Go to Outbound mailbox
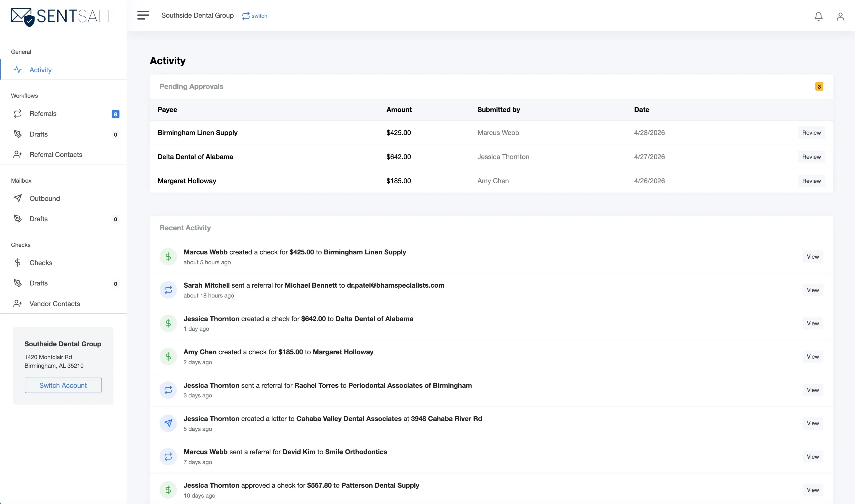The width and height of the screenshot is (855, 504). point(44,198)
